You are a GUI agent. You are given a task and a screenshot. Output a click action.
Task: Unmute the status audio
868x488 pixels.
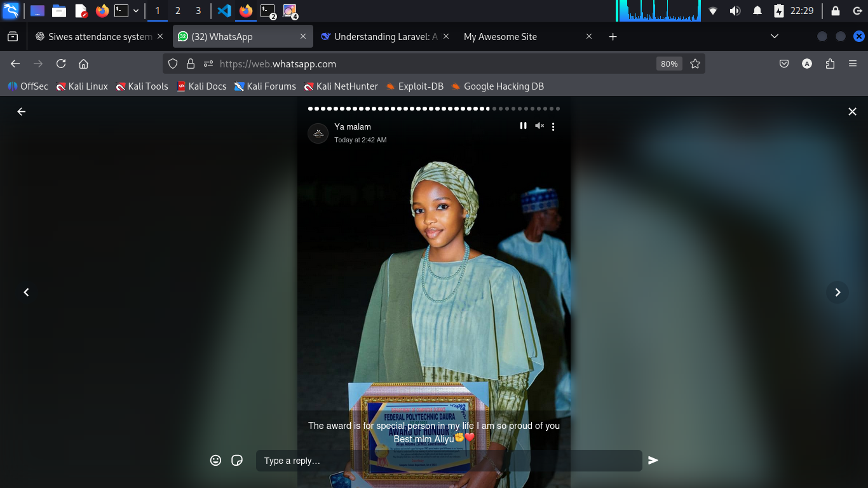pyautogui.click(x=539, y=126)
